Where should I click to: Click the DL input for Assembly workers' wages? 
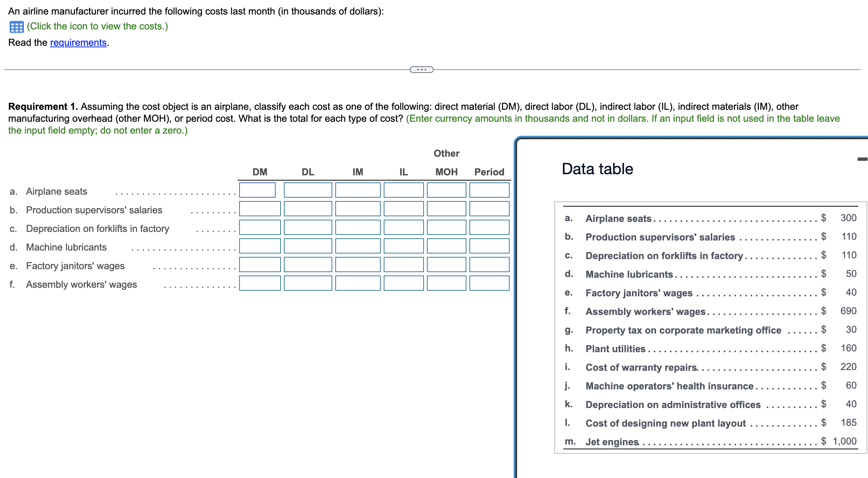(x=308, y=283)
